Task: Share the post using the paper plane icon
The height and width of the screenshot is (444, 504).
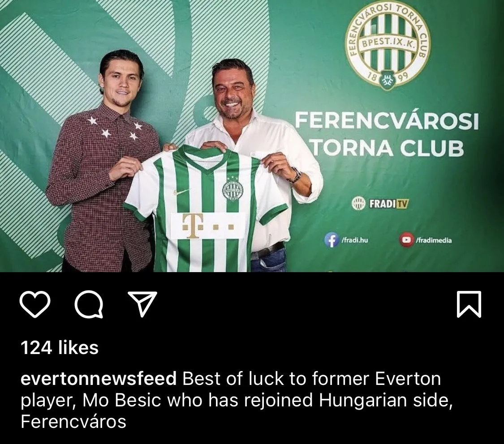Action: pos(142,303)
